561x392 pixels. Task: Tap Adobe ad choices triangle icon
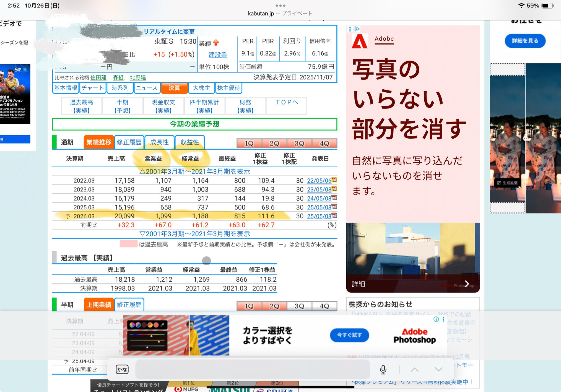point(357,29)
